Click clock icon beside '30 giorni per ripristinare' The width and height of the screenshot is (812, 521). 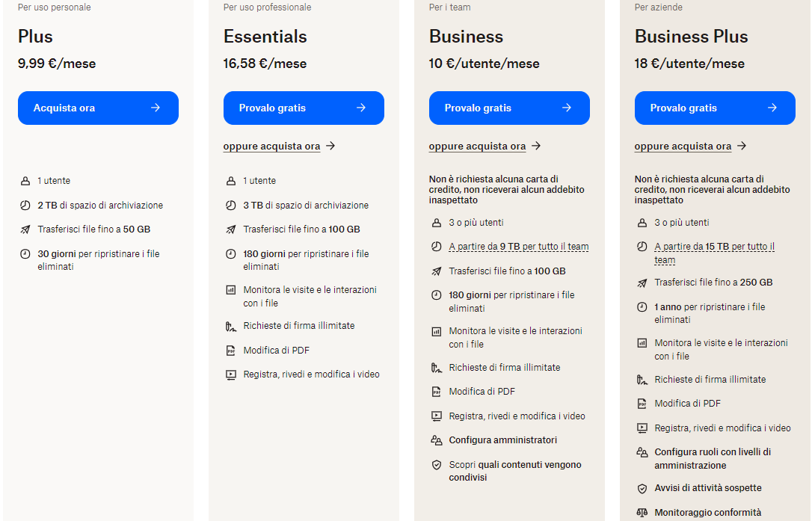(25, 253)
